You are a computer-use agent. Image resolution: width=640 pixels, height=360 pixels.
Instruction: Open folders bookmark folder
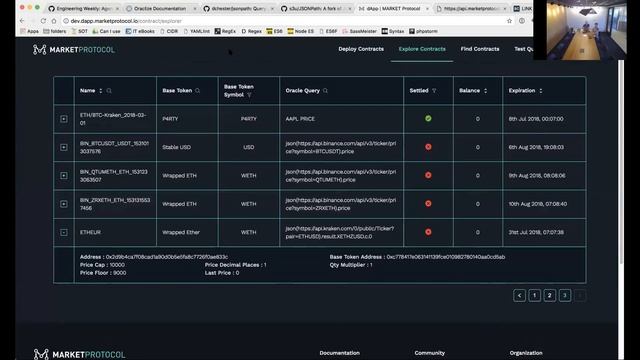tap(55, 31)
